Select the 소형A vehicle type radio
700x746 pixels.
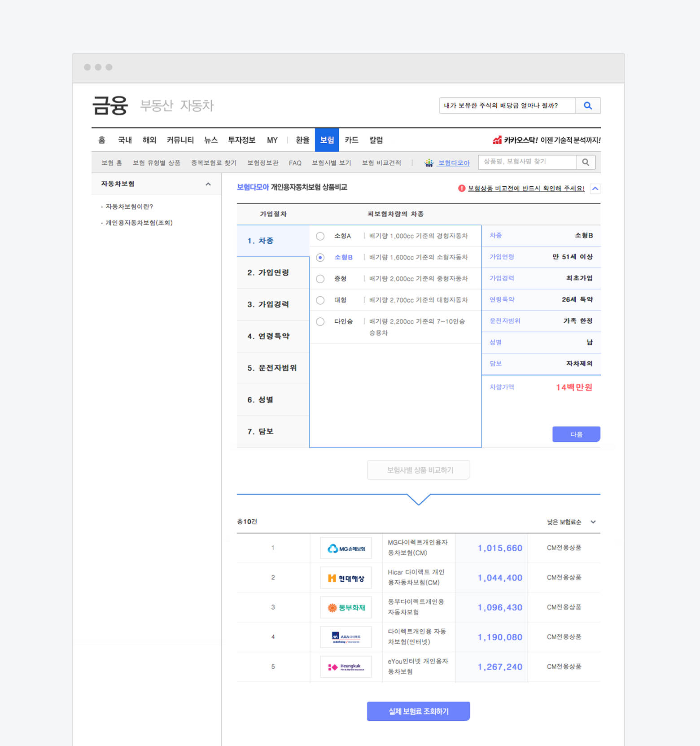(320, 236)
